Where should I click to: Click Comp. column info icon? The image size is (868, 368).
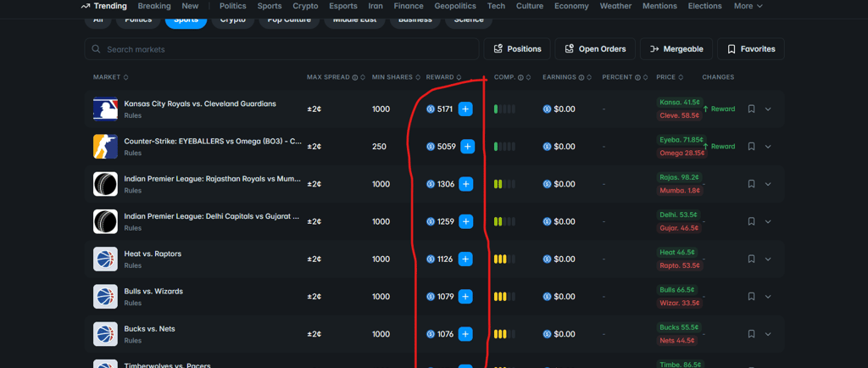[520, 77]
